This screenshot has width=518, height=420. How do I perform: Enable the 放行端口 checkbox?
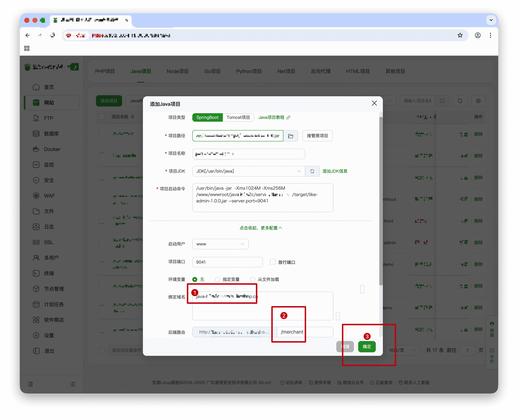click(x=273, y=262)
